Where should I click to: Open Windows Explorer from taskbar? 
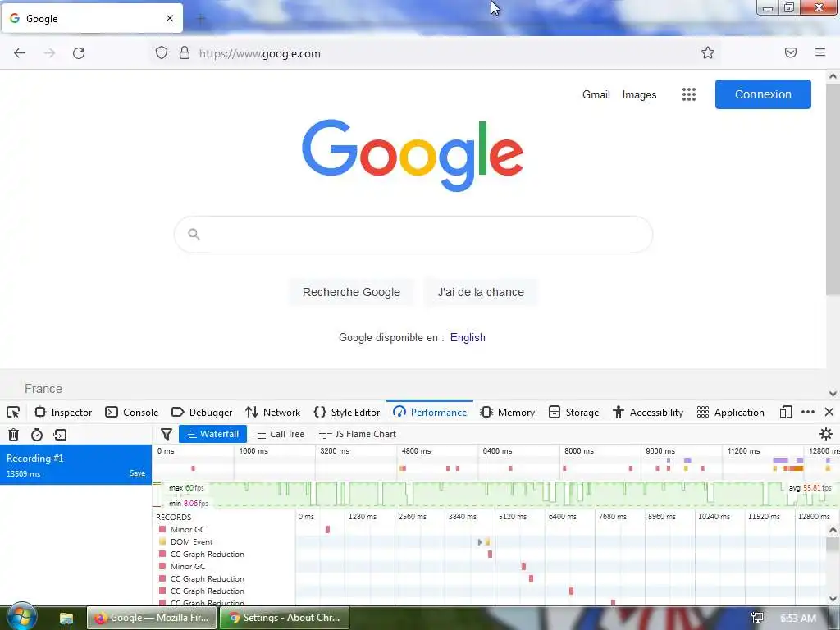[66, 619]
